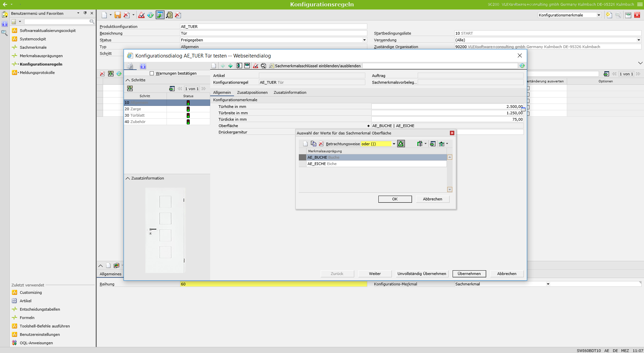Create a new entry with the blank page icon
644x353 pixels.
[x=105, y=15]
